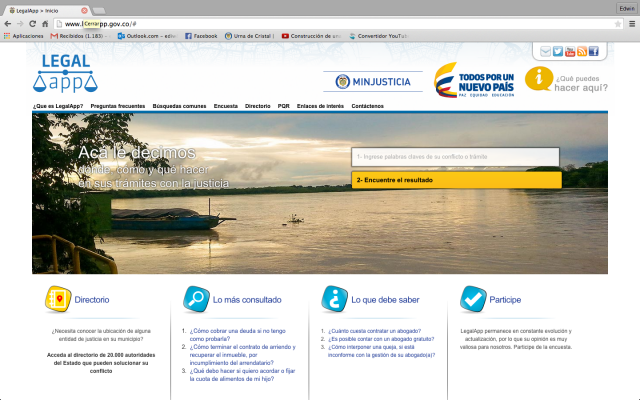Click the magnifier Lo más consultado icon
Viewport: 640px width, 400px height.
pyautogui.click(x=196, y=299)
